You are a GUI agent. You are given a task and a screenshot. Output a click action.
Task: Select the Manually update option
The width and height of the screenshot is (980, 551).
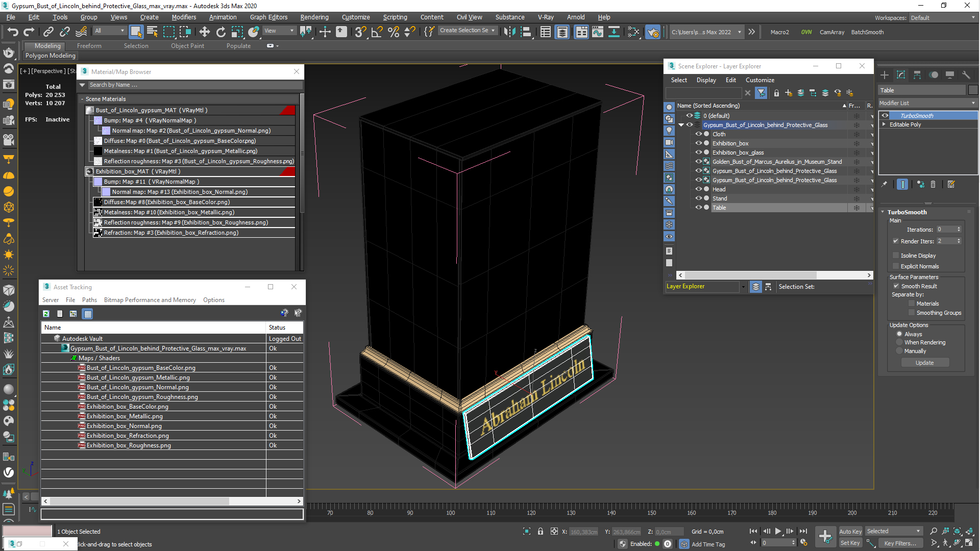pyautogui.click(x=899, y=351)
